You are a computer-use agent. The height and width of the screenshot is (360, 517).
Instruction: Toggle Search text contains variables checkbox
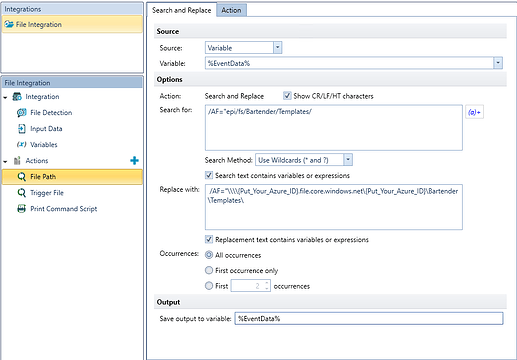click(209, 175)
